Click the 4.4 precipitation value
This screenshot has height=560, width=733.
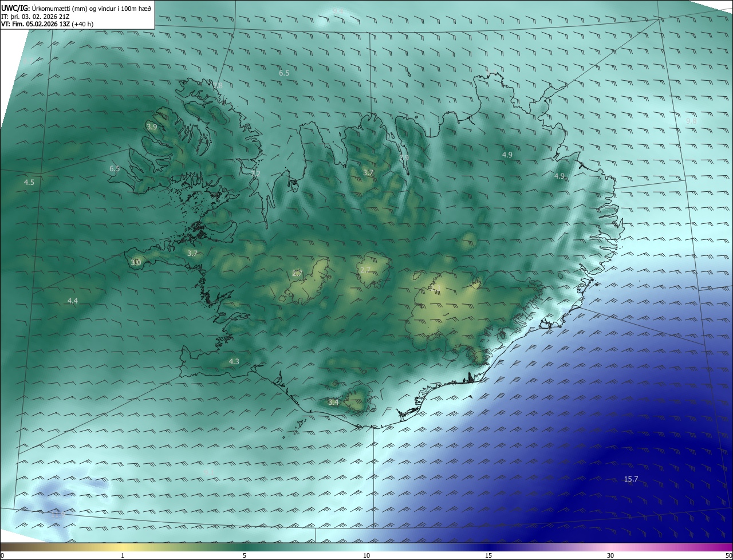(x=73, y=301)
